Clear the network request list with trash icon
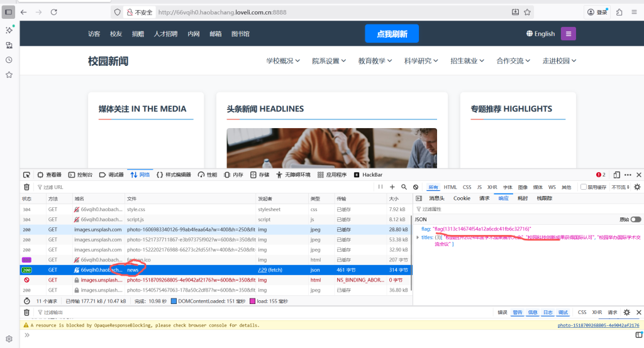644x348 pixels. 26,187
